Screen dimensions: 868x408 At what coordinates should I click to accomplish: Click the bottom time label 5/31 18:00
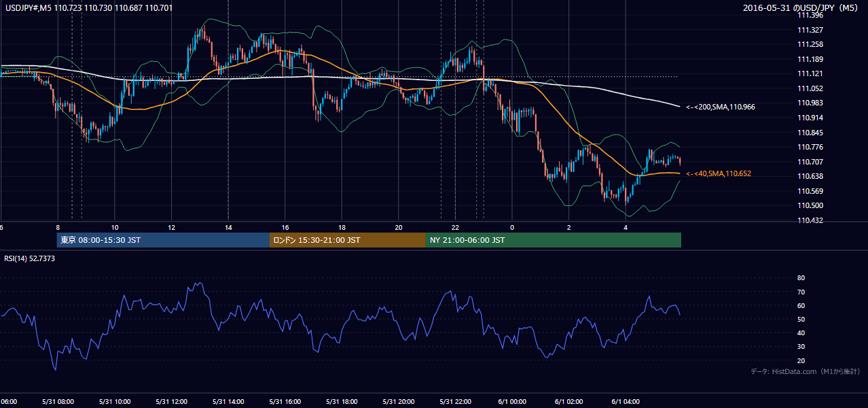[x=342, y=401]
